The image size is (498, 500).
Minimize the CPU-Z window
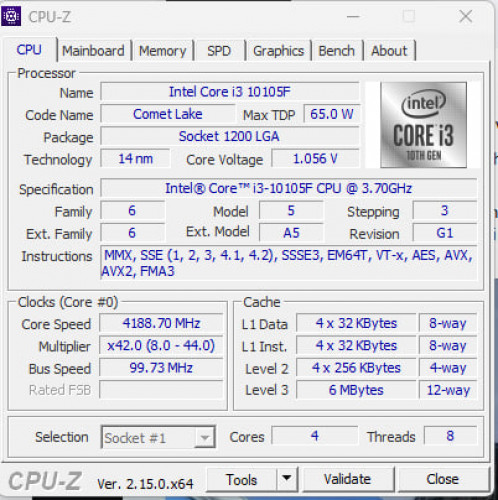[x=353, y=16]
